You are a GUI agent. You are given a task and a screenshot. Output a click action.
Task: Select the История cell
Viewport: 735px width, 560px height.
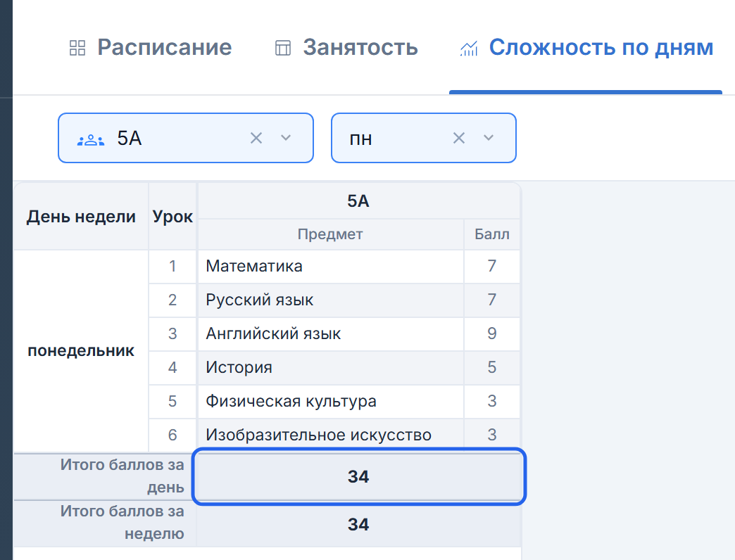[x=330, y=367]
